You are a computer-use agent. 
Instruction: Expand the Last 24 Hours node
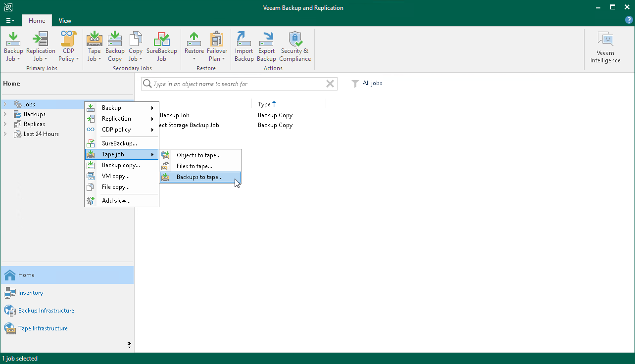[x=5, y=134]
